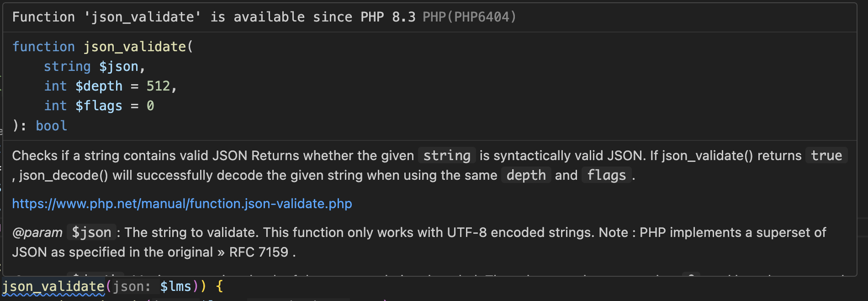
Task: Click the 'RFC 7159' reference text
Action: tap(259, 252)
